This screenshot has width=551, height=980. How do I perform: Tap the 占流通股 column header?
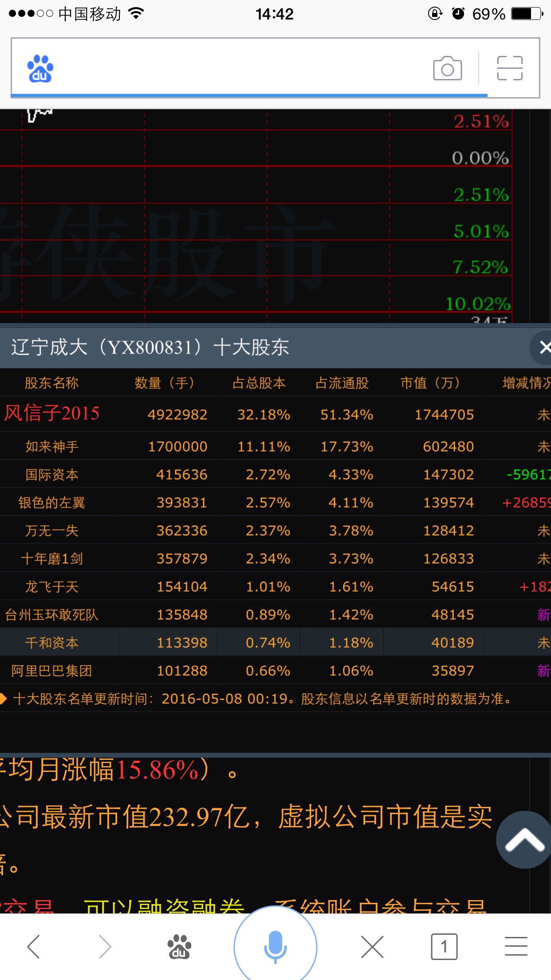tap(342, 383)
